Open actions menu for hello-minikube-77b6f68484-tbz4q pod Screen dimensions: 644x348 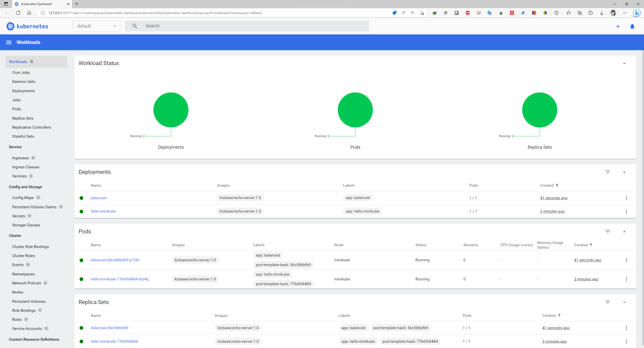[x=626, y=279]
